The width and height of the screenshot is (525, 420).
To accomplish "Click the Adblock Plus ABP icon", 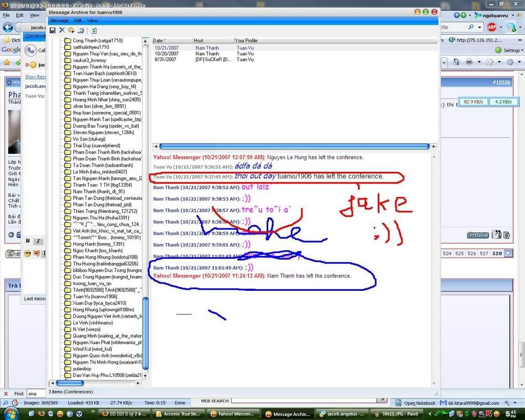I will click(x=492, y=27).
